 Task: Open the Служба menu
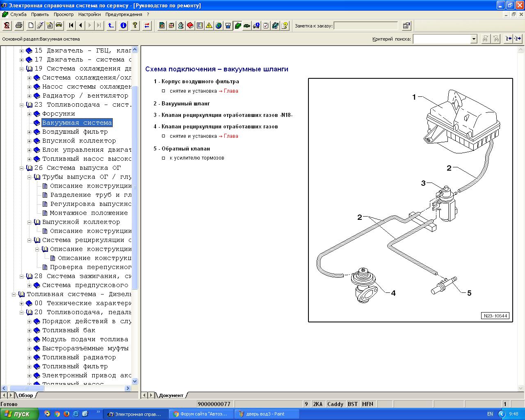[x=18, y=14]
